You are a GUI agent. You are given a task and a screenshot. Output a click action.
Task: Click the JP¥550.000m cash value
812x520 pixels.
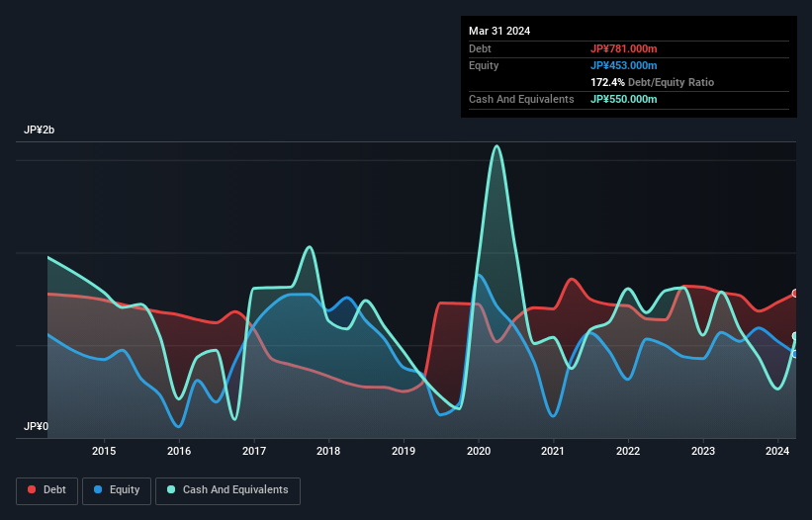(623, 99)
